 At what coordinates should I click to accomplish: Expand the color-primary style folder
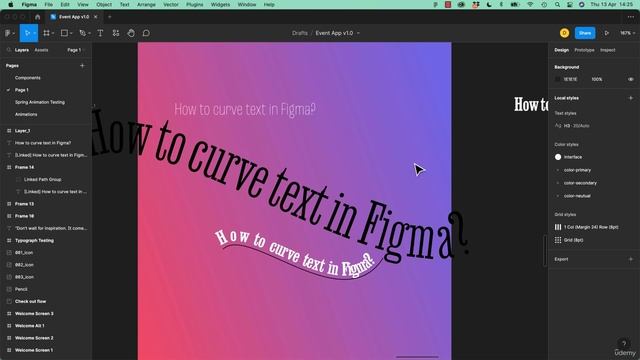(558, 170)
